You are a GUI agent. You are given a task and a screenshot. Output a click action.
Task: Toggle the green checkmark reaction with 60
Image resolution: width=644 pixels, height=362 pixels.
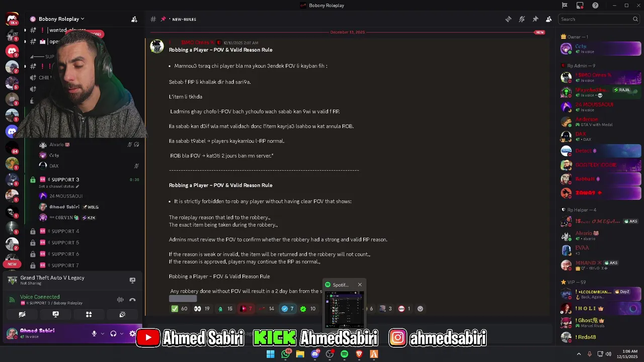click(x=180, y=309)
